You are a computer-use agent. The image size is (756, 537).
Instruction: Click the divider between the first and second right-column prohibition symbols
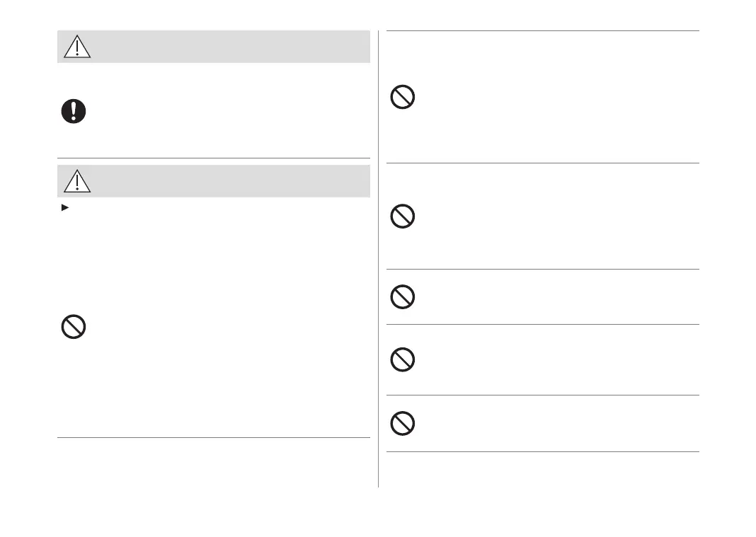click(543, 163)
